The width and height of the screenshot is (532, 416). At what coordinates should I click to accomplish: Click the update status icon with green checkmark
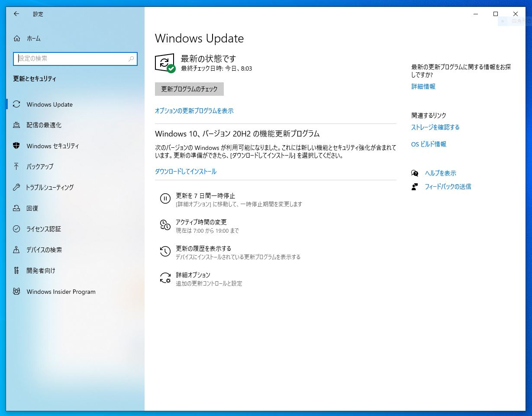point(165,63)
